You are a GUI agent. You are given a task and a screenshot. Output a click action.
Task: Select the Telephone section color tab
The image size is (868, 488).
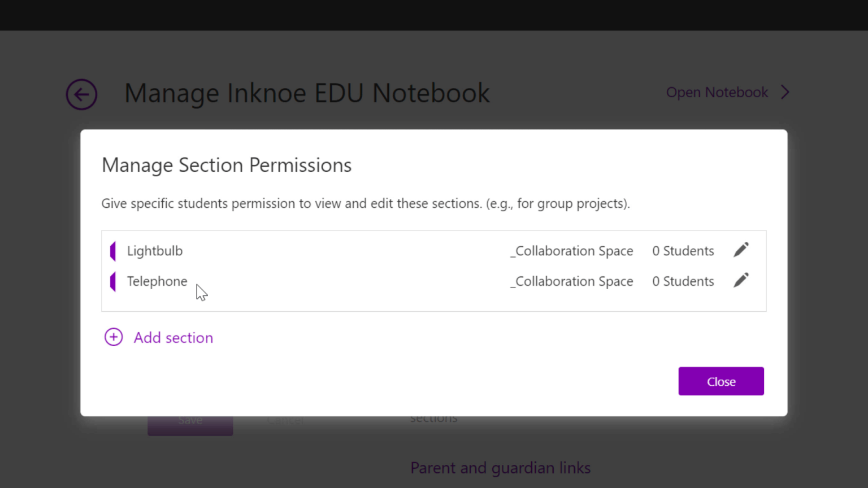point(113,281)
